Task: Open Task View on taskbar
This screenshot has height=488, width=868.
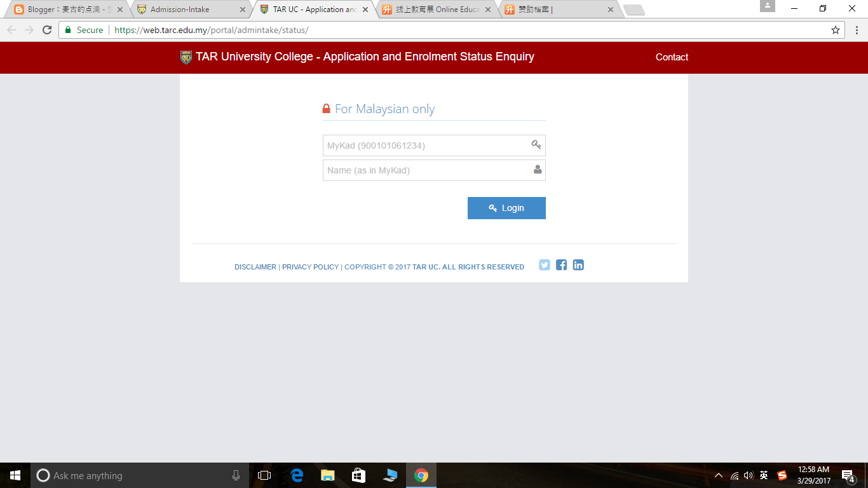Action: pyautogui.click(x=264, y=475)
